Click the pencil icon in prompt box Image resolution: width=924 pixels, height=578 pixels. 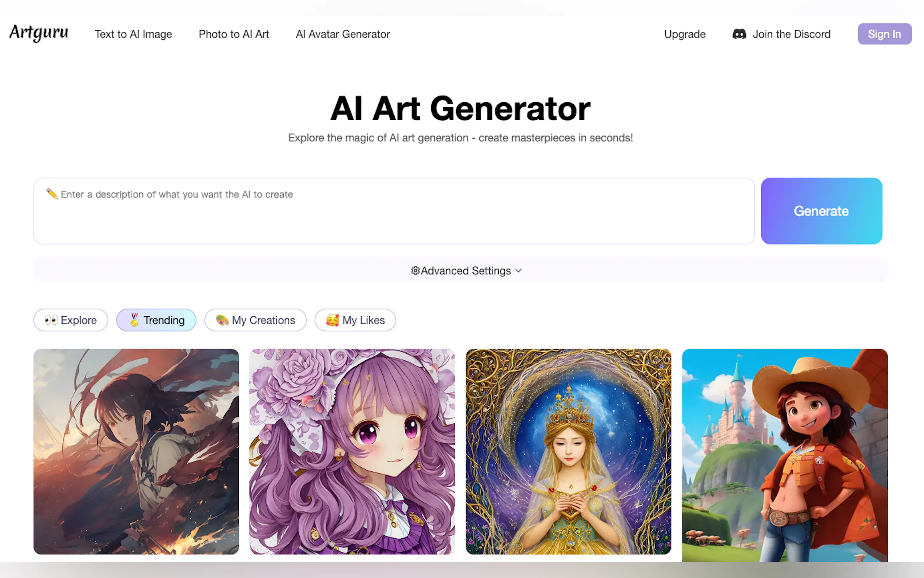tap(52, 194)
